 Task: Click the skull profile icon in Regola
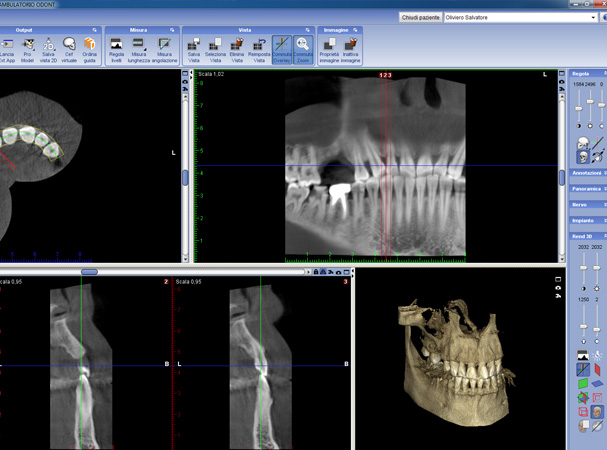click(583, 143)
